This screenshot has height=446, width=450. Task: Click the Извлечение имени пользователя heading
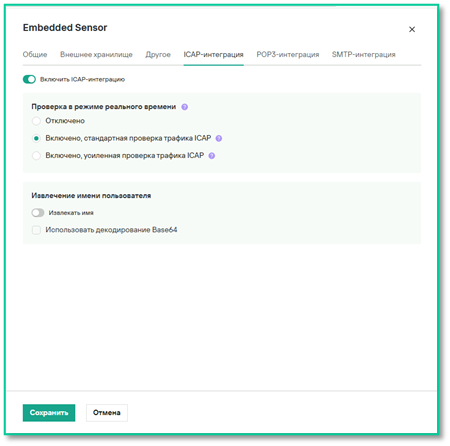[91, 196]
